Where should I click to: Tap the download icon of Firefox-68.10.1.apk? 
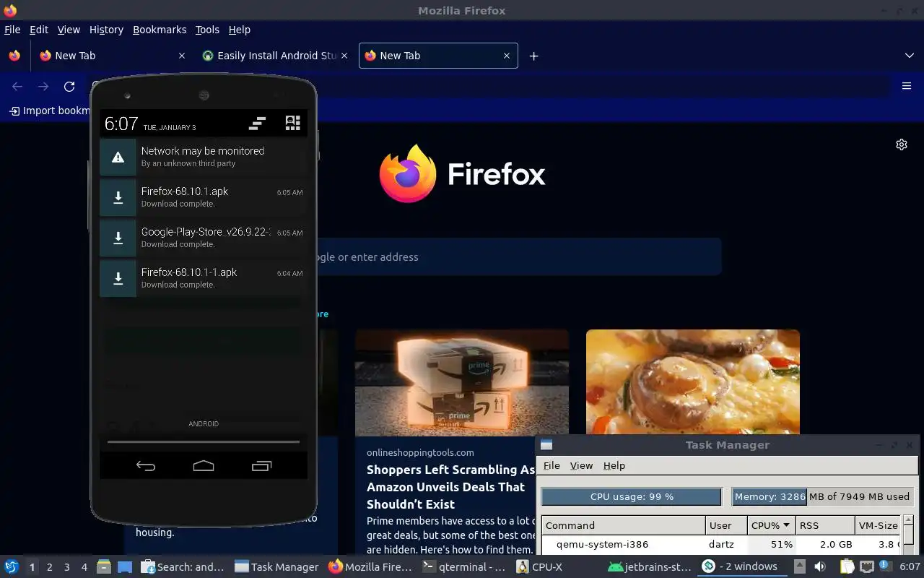tap(118, 197)
